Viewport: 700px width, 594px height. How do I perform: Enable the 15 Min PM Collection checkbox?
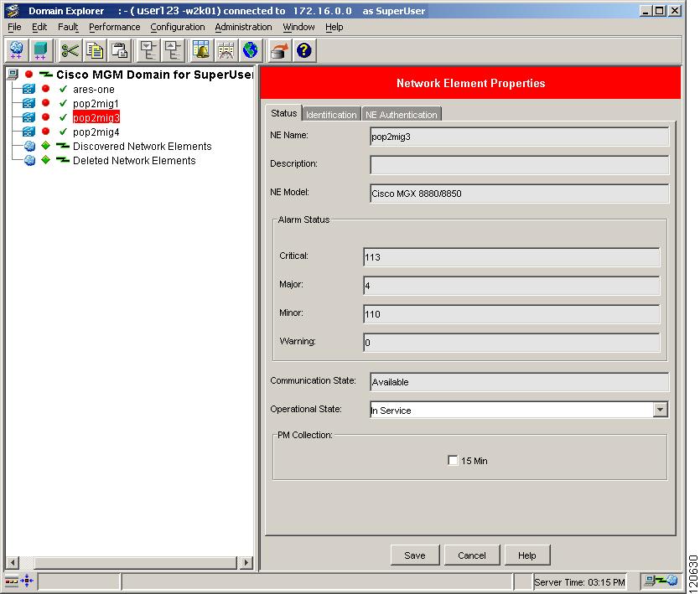click(x=453, y=460)
